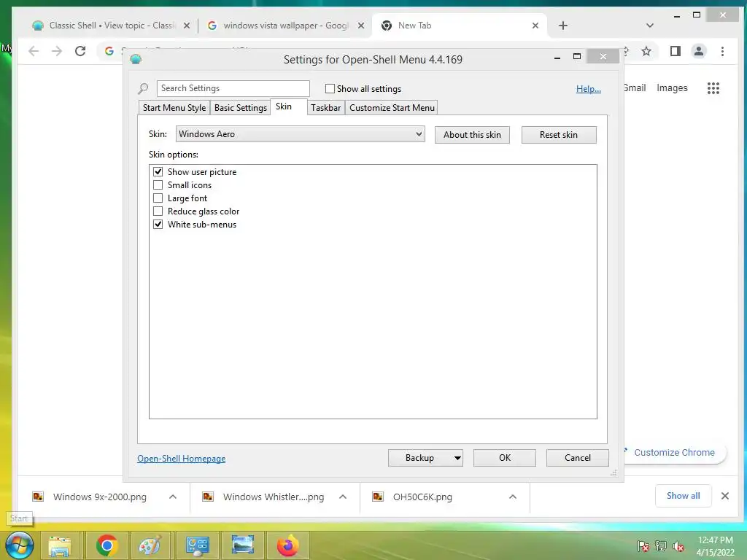Click the search magnifier icon in settings
747x560 pixels.
click(x=143, y=88)
